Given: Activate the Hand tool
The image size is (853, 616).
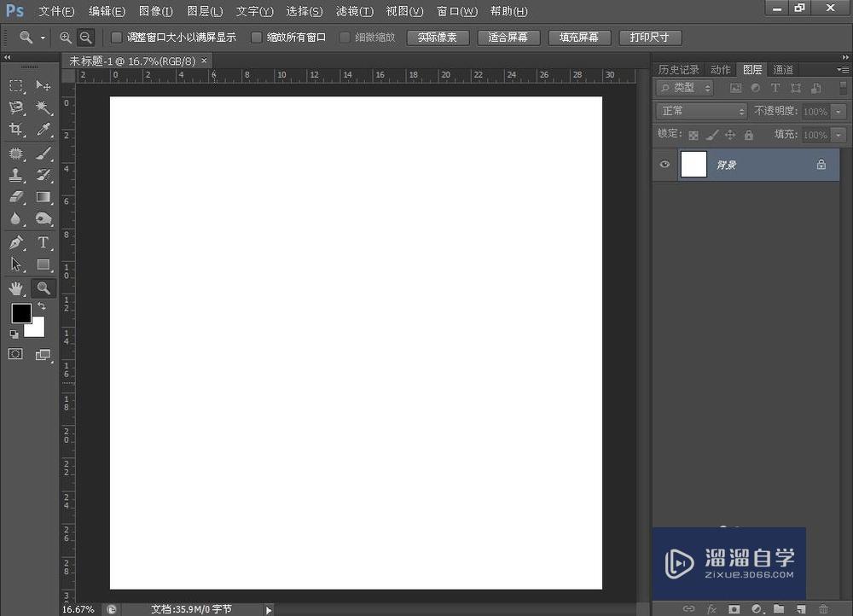Looking at the screenshot, I should click(15, 288).
